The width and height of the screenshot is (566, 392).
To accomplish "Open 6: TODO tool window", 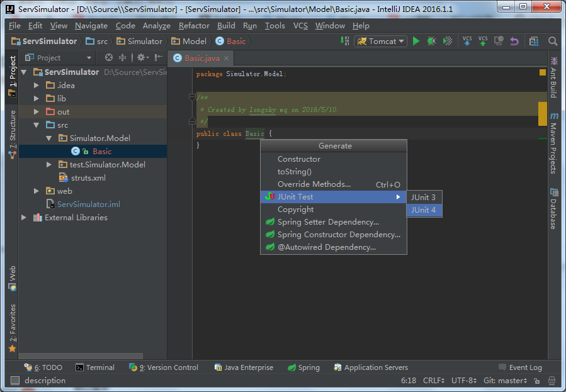I will coord(43,367).
